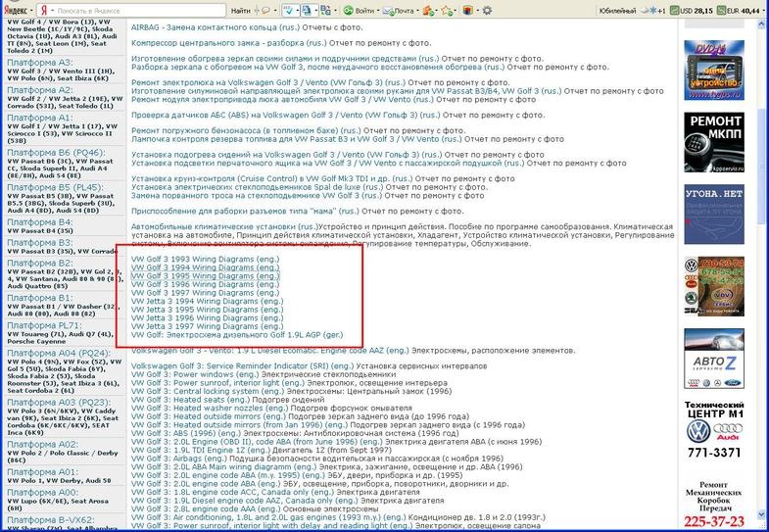
Task: Click the РЕМОНТ МКПП ad banner
Action: (x=714, y=143)
